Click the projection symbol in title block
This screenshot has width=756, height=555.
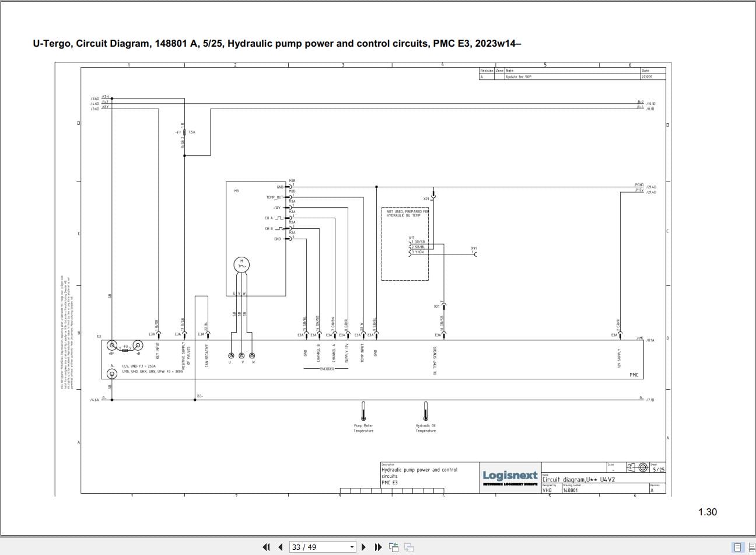click(x=638, y=467)
